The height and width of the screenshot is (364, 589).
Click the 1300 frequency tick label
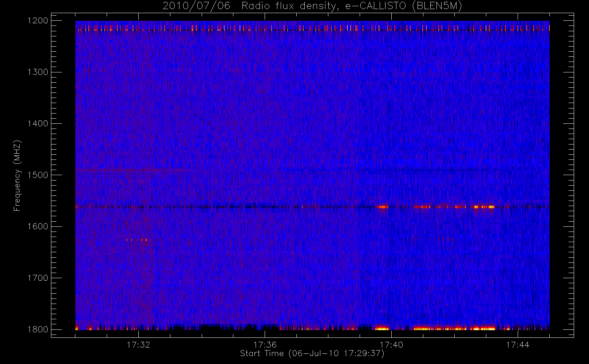click(x=38, y=72)
